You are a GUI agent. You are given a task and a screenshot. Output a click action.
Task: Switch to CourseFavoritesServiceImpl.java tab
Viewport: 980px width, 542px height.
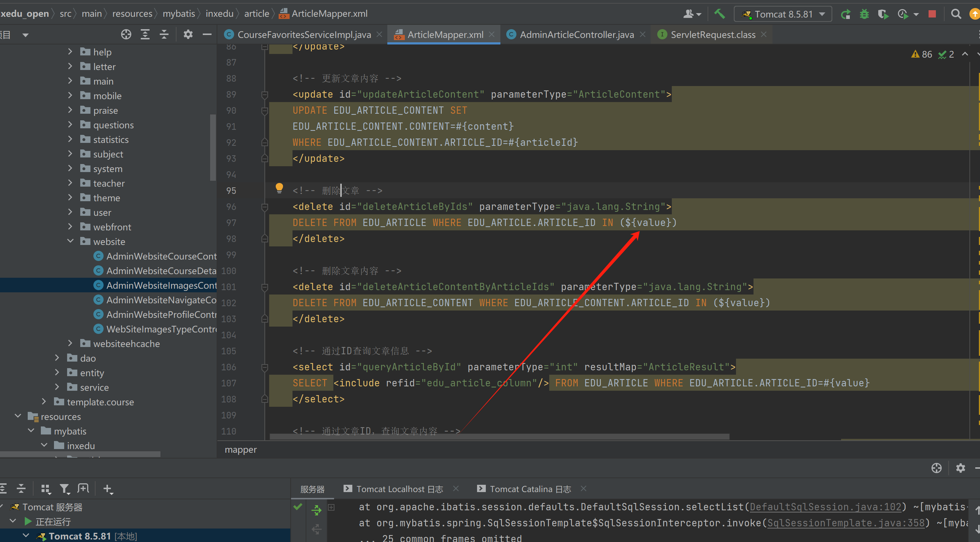click(304, 35)
